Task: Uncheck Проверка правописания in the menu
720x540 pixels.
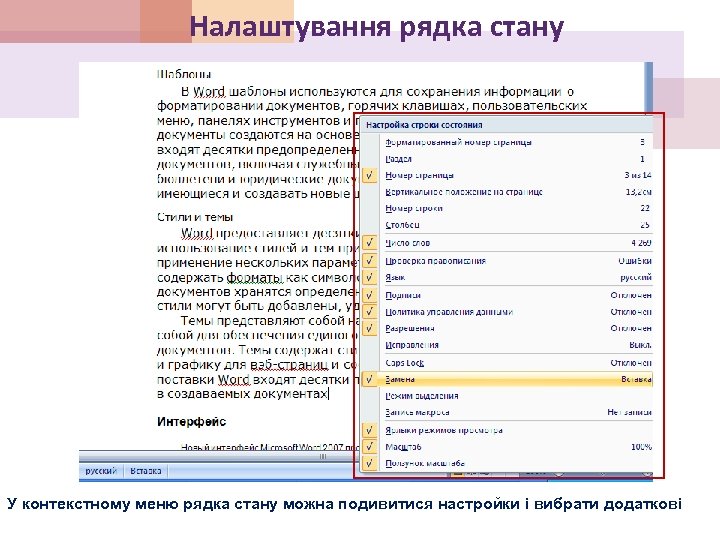Action: coord(507,261)
